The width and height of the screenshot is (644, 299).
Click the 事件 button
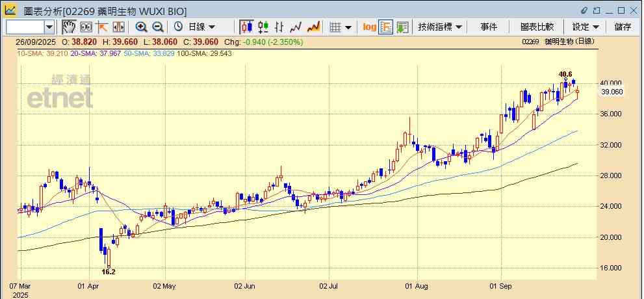[489, 27]
